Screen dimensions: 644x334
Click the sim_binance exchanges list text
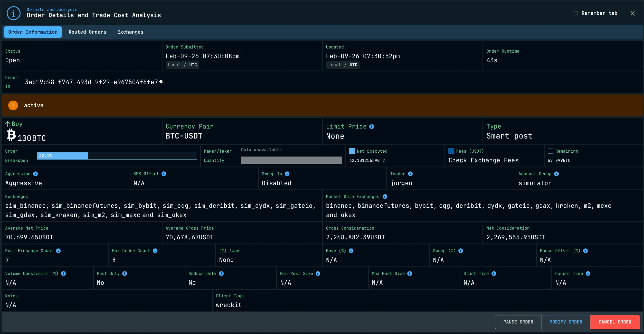pos(160,210)
